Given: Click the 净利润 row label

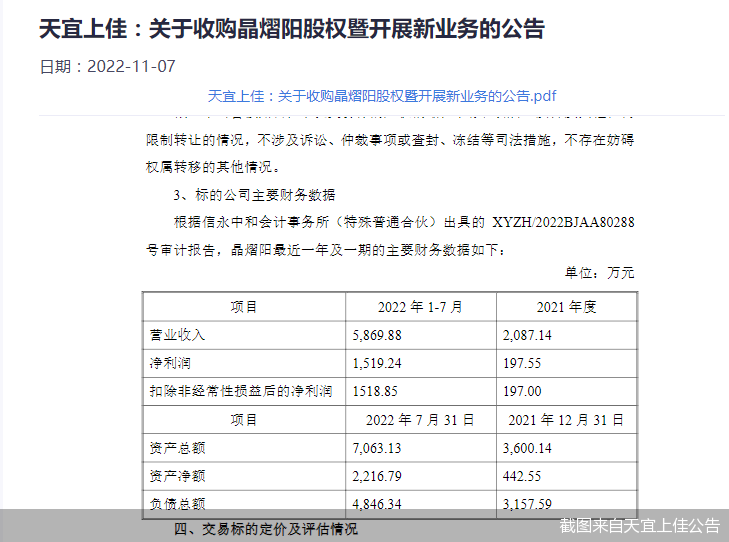Looking at the screenshot, I should 170,363.
